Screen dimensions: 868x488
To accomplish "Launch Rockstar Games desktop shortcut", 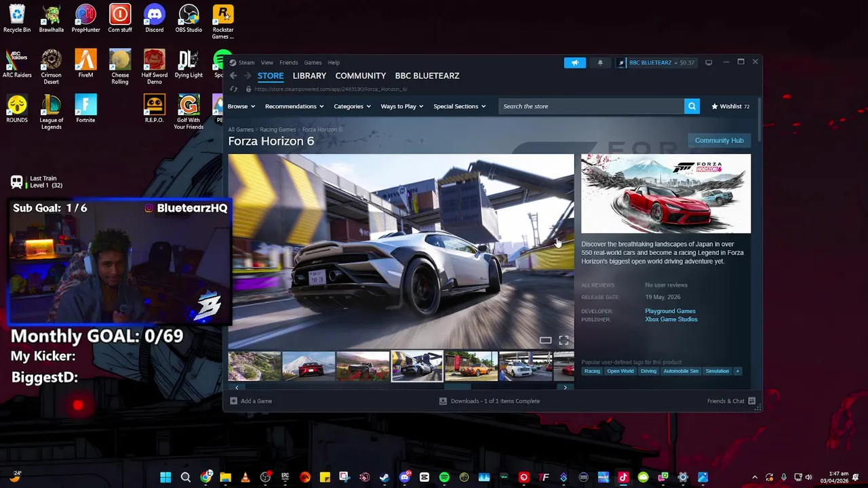I will (223, 22).
